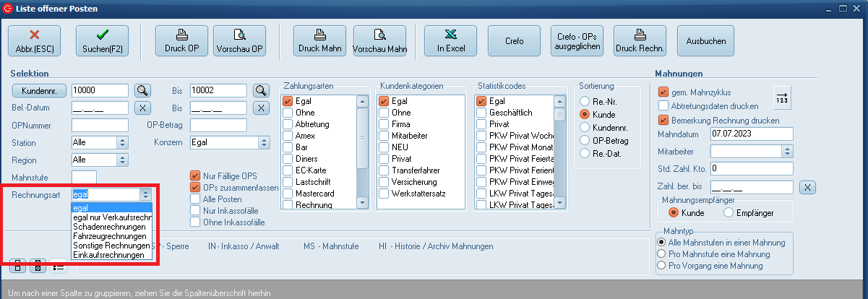Print open items with Druck OP
868x299 pixels.
coord(181,40)
